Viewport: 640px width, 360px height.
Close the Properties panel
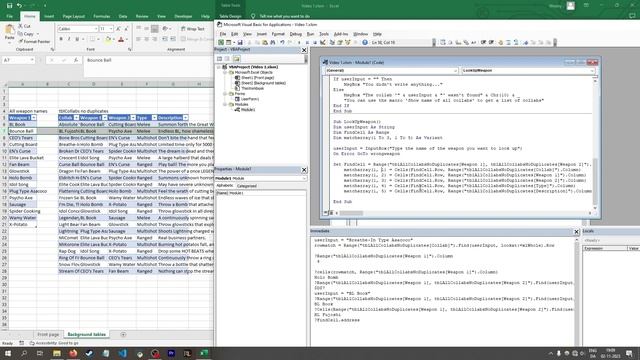point(304,169)
